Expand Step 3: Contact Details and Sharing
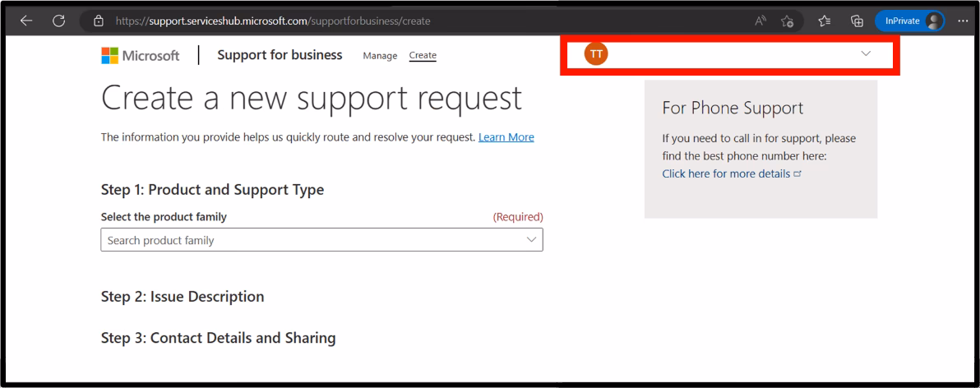980x388 pixels. [218, 338]
